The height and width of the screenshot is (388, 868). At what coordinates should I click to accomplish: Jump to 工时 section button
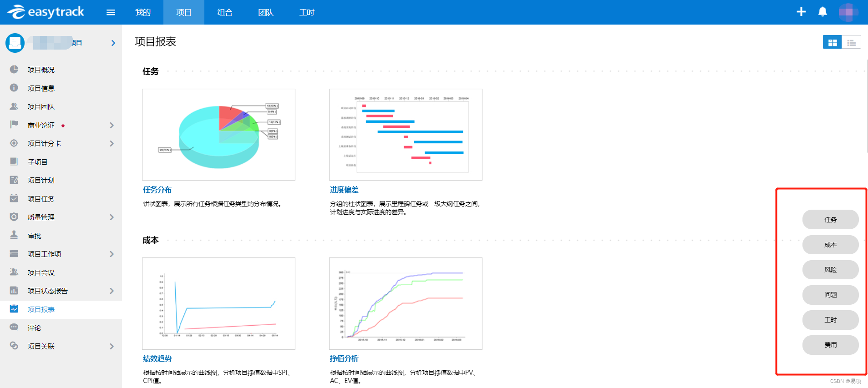(830, 320)
